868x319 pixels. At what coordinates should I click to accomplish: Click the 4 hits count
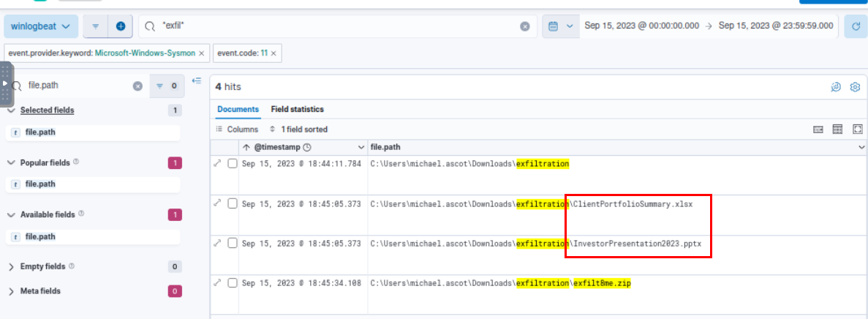click(228, 87)
